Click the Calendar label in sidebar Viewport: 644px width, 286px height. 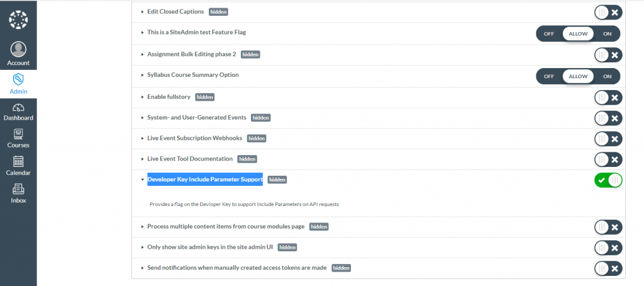[x=18, y=173]
